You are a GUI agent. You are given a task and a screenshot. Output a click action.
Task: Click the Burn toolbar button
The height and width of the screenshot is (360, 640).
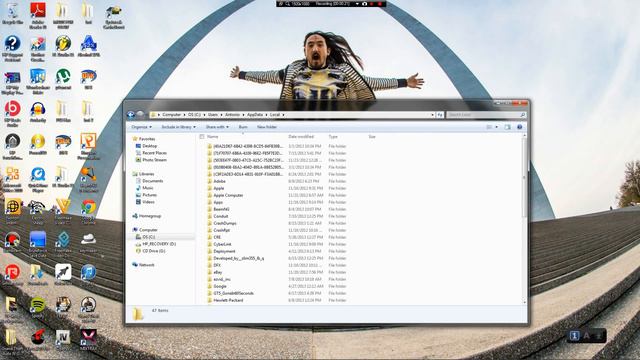tap(243, 127)
